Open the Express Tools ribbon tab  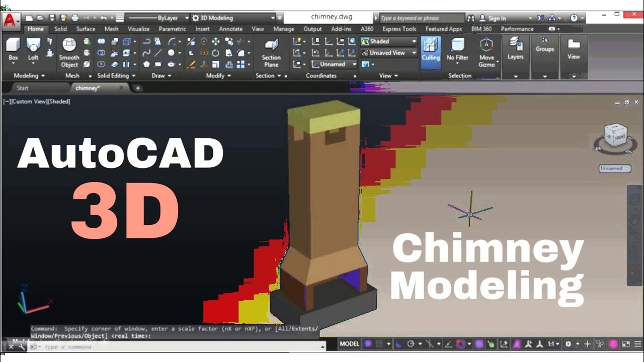click(399, 29)
